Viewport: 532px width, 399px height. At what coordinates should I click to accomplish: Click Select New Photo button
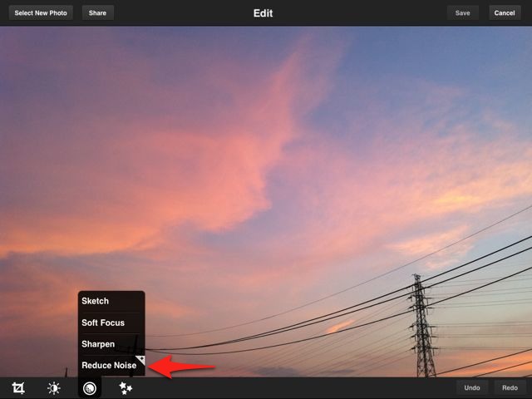coord(41,13)
